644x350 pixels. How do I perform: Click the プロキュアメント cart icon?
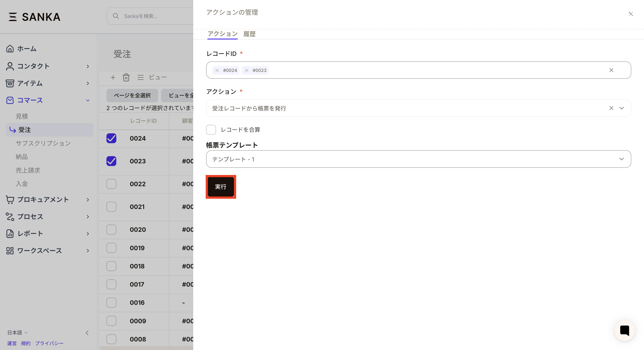[x=10, y=200]
